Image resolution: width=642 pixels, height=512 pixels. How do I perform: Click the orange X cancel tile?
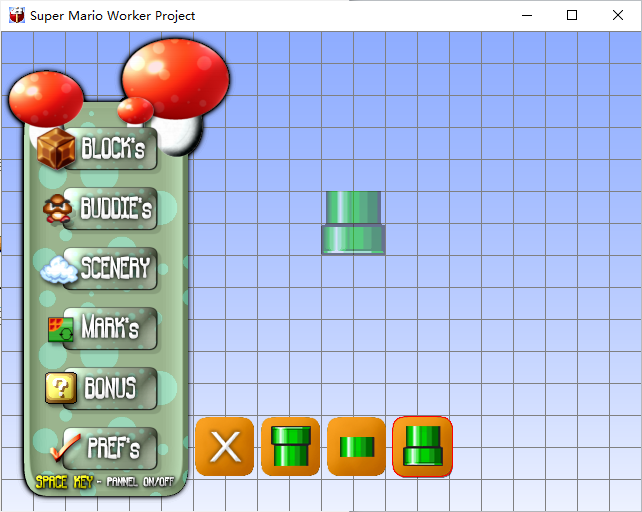pos(225,446)
